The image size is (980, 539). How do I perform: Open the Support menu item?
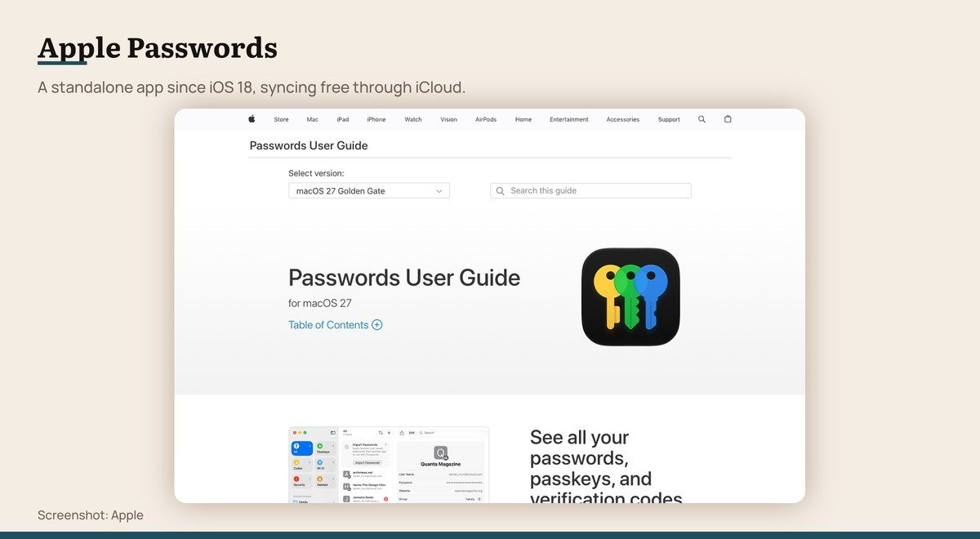[x=669, y=119]
